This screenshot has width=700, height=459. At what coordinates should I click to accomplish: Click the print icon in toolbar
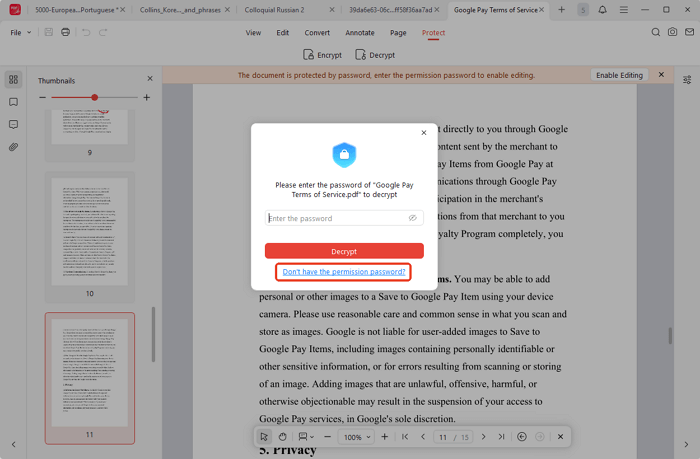pos(66,32)
